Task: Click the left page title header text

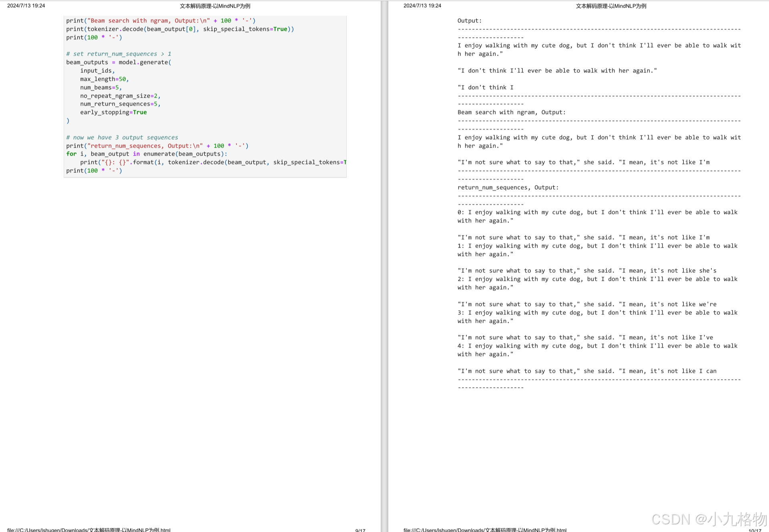Action: coord(215,6)
